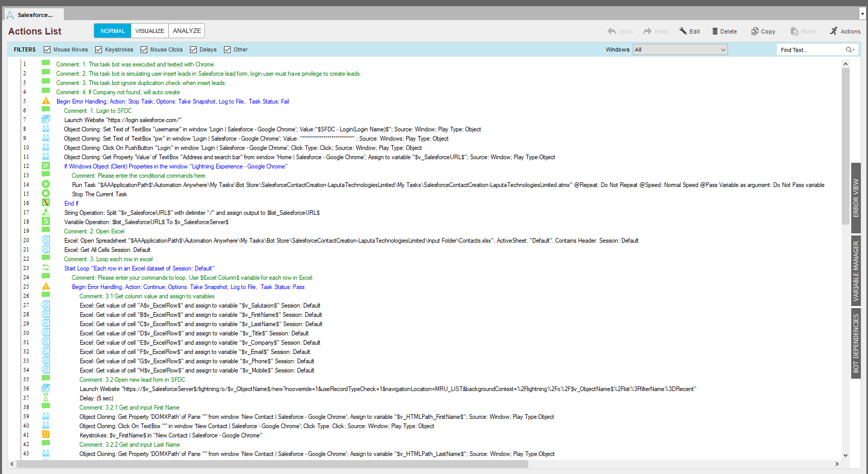868x474 pixels.
Task: Click the warning icon on line 5
Action: 46,101
